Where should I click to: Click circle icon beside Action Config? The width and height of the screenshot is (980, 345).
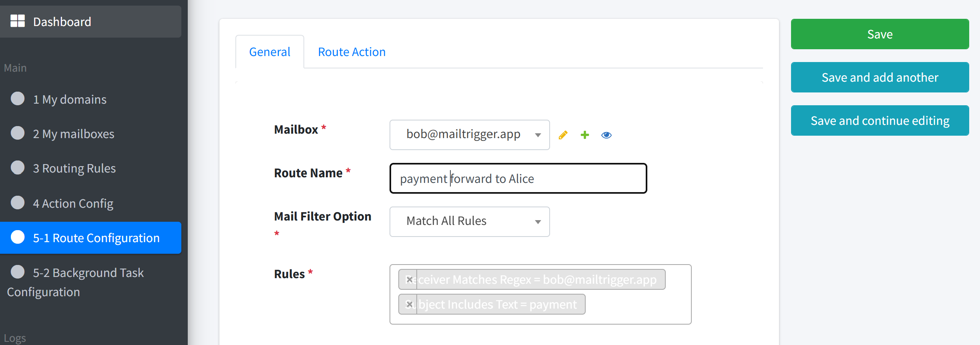click(x=18, y=203)
